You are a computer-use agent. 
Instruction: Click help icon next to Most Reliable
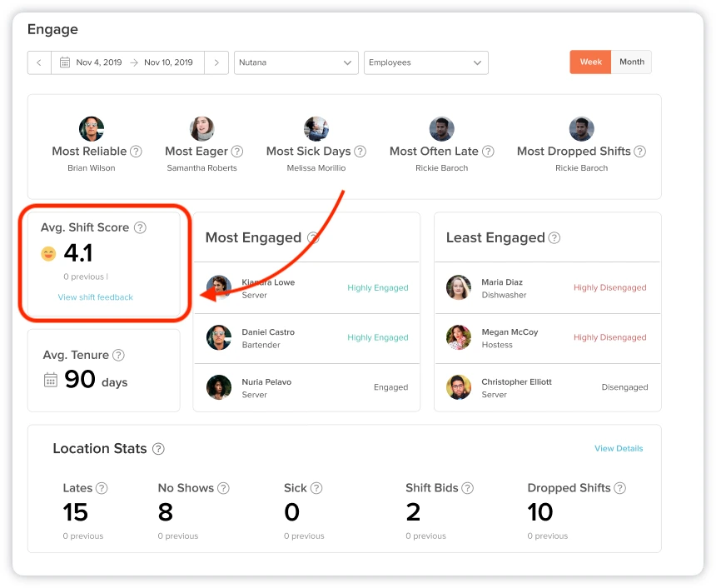(x=136, y=152)
